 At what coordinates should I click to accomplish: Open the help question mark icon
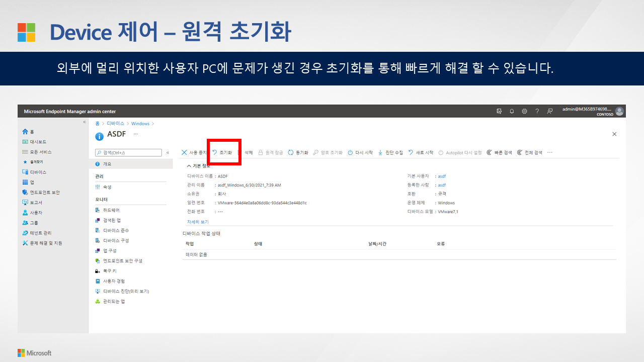click(x=537, y=111)
